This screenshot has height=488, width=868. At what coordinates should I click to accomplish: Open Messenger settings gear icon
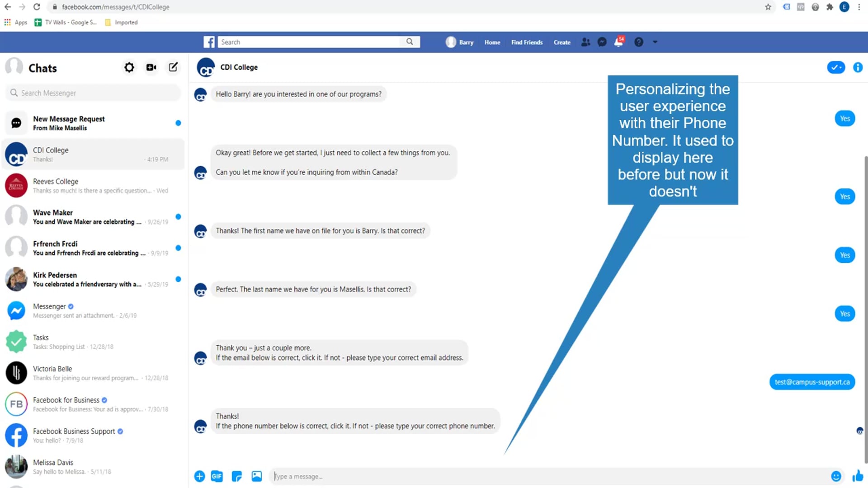pyautogui.click(x=129, y=67)
